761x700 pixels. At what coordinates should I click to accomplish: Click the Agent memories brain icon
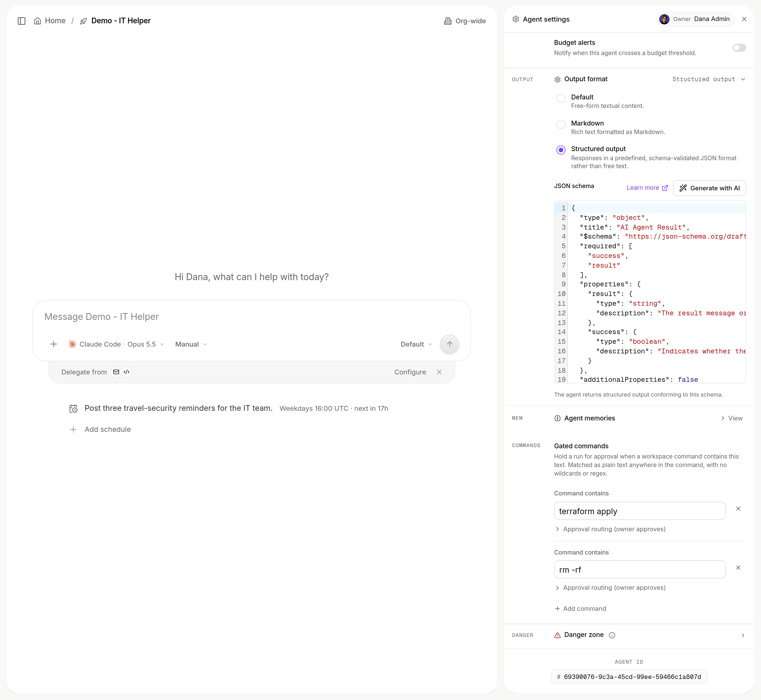click(x=557, y=418)
